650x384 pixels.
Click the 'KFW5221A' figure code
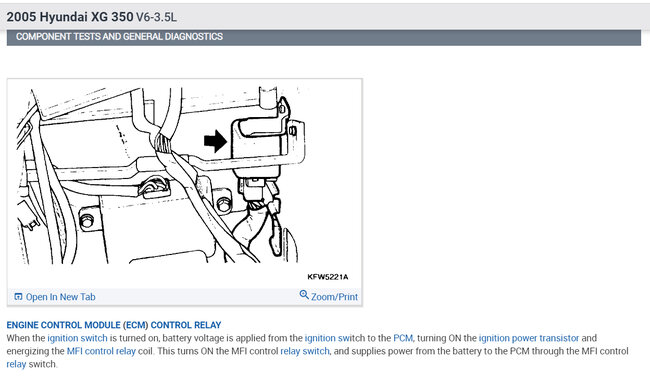pyautogui.click(x=327, y=277)
